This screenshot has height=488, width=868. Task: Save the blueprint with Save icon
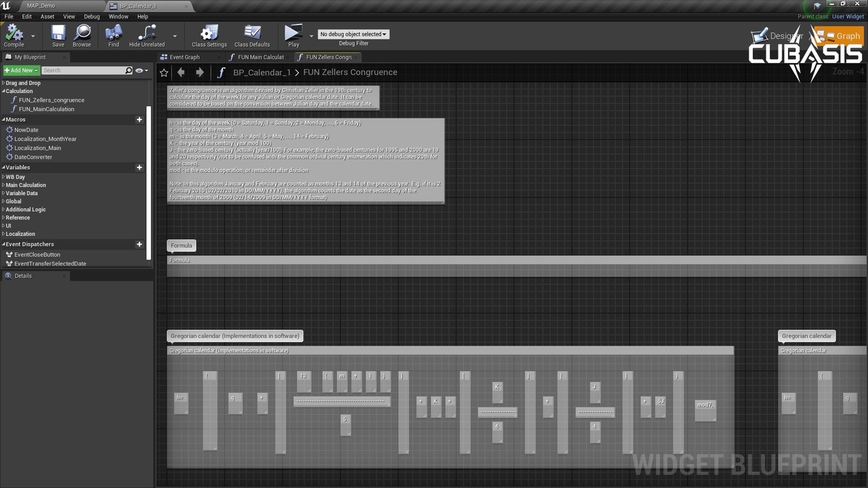(58, 34)
